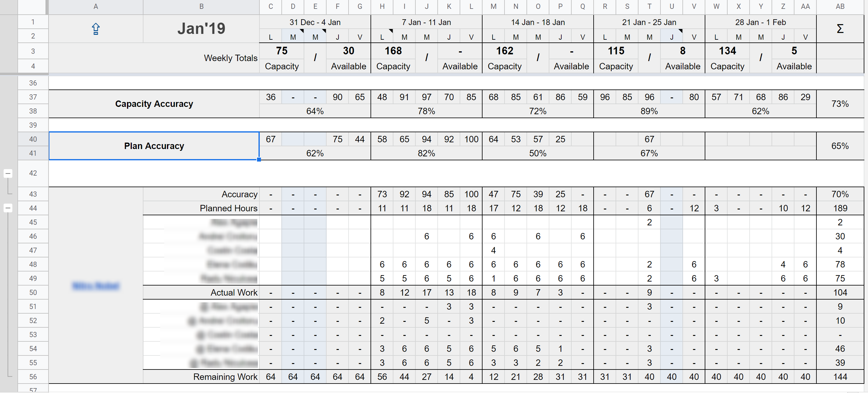Select the Capacity Accuracy label cell

point(154,104)
